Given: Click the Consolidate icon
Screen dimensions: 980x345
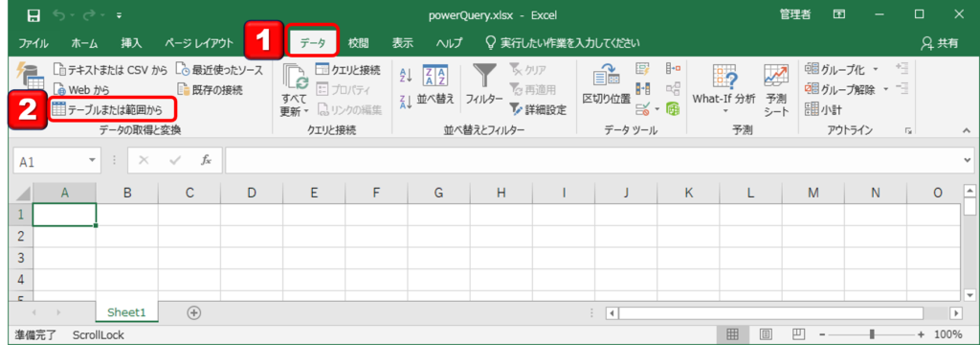Looking at the screenshot, I should [673, 70].
